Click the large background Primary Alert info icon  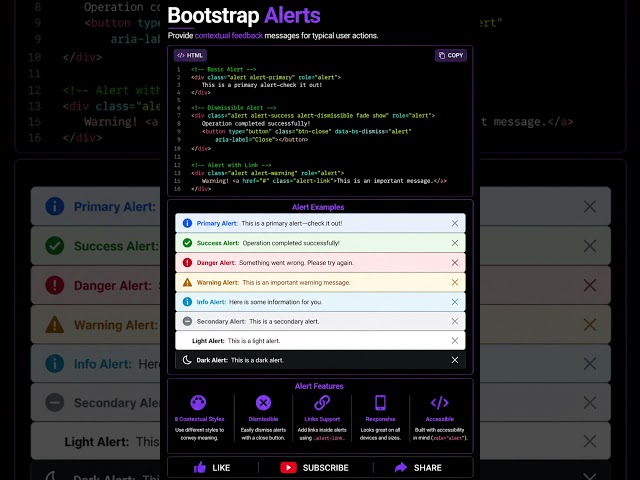click(55, 206)
